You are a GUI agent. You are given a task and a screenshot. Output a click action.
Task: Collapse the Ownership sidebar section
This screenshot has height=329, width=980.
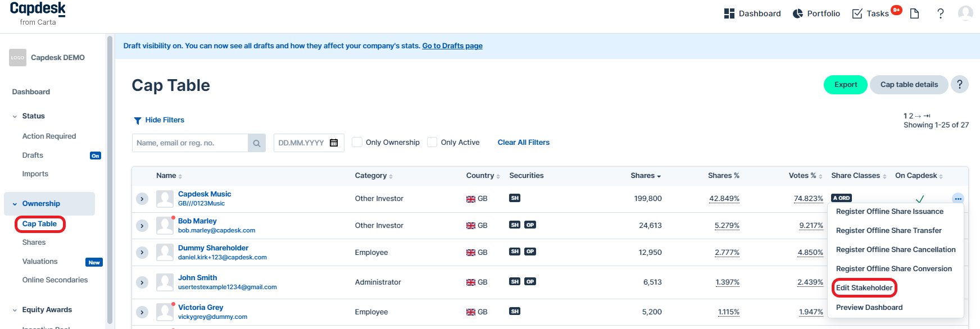(15, 204)
